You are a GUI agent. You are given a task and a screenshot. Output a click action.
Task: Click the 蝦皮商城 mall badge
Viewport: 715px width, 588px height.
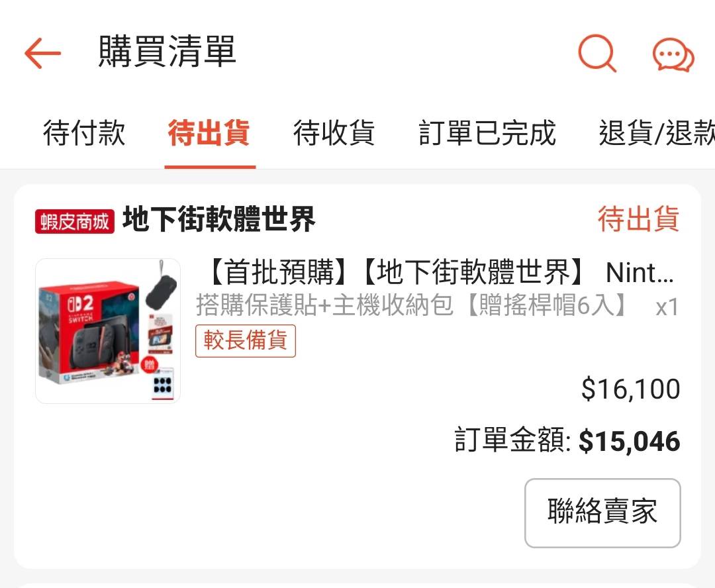point(75,222)
